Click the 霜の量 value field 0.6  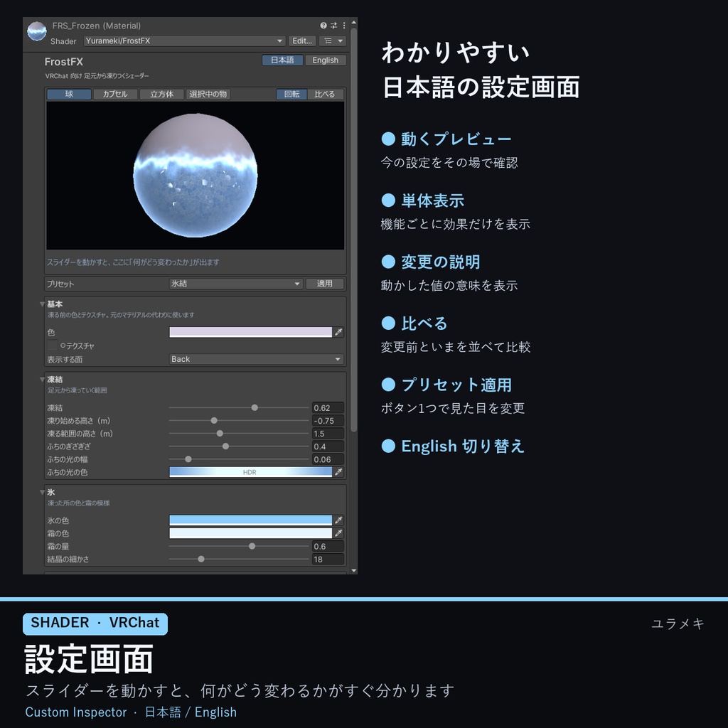tap(328, 547)
